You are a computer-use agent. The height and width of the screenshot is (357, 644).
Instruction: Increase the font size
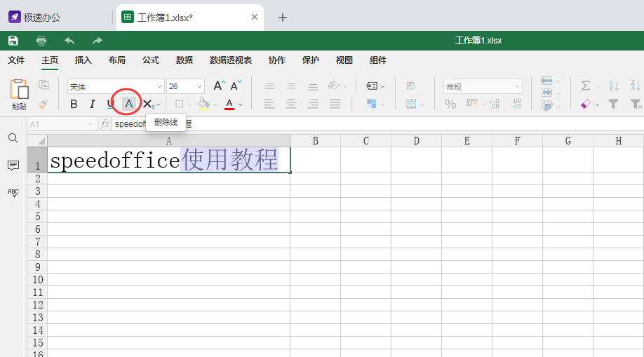220,86
